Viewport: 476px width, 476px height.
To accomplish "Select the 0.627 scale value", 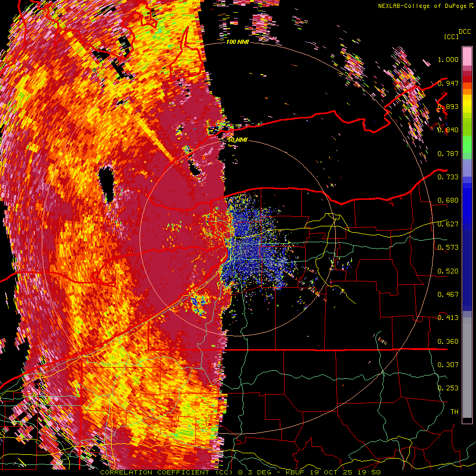I will pos(448,224).
